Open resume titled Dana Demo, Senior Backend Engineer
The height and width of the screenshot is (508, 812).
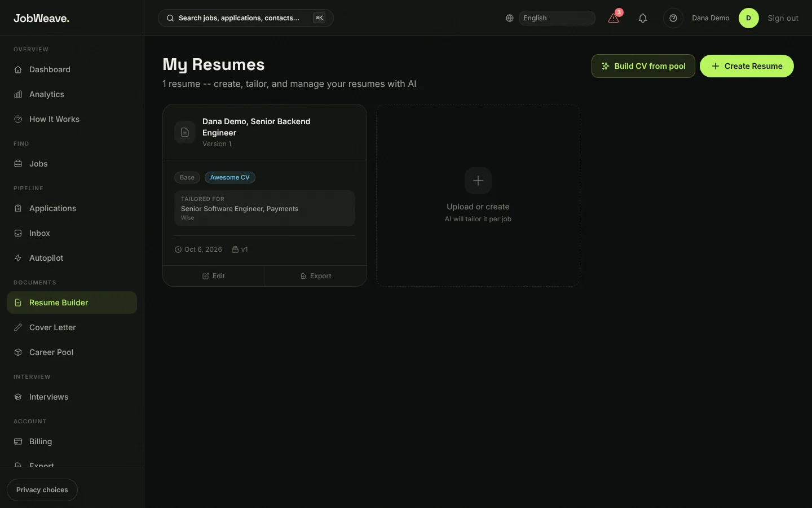257,127
